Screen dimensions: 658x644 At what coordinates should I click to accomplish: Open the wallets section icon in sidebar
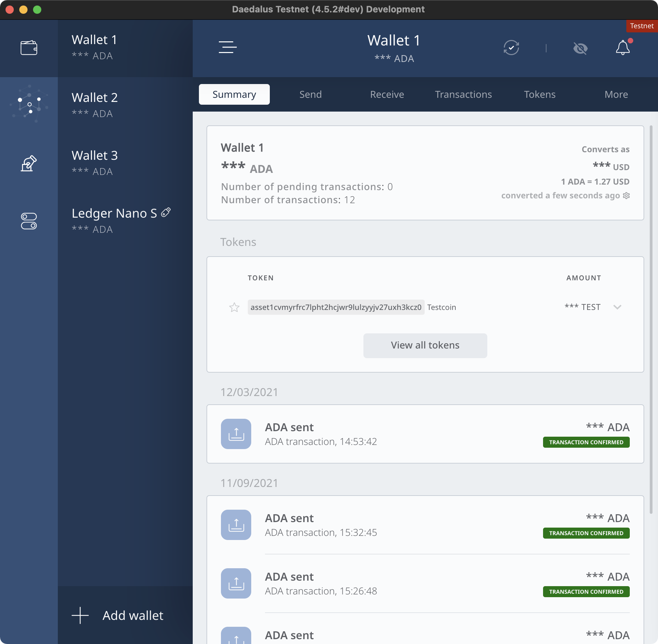point(29,48)
